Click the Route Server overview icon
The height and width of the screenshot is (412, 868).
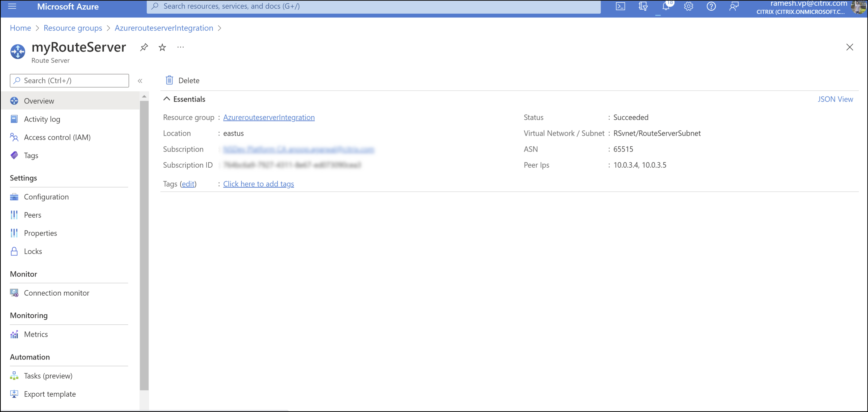click(x=15, y=101)
